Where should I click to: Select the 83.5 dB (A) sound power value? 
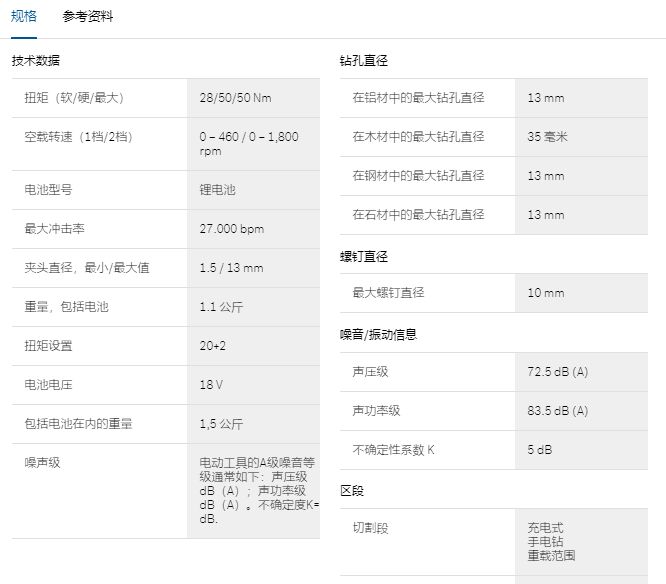pyautogui.click(x=557, y=411)
